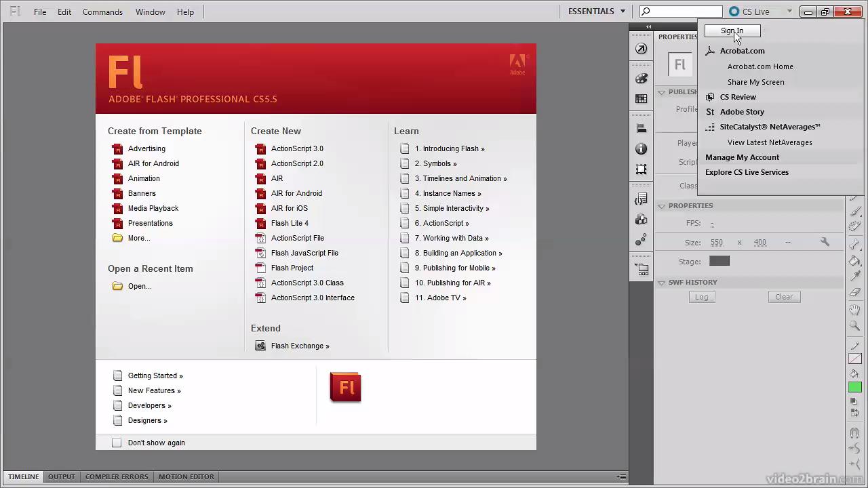Open the Edit menu
Screen dimensions: 868x488
tap(64, 12)
